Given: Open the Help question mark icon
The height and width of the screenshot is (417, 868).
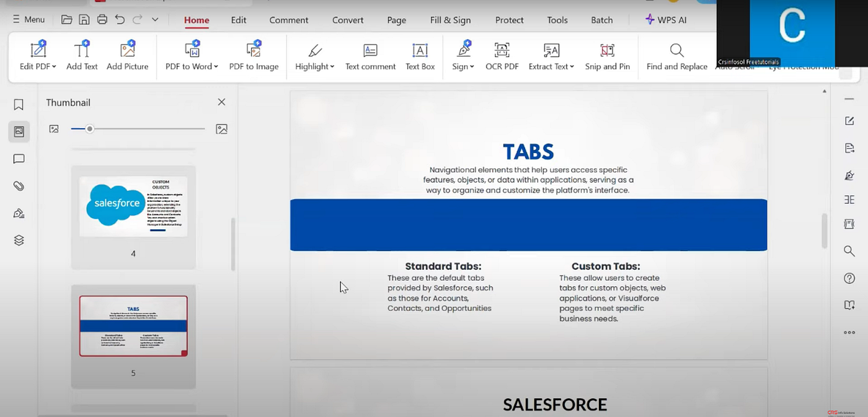Looking at the screenshot, I should (x=849, y=278).
